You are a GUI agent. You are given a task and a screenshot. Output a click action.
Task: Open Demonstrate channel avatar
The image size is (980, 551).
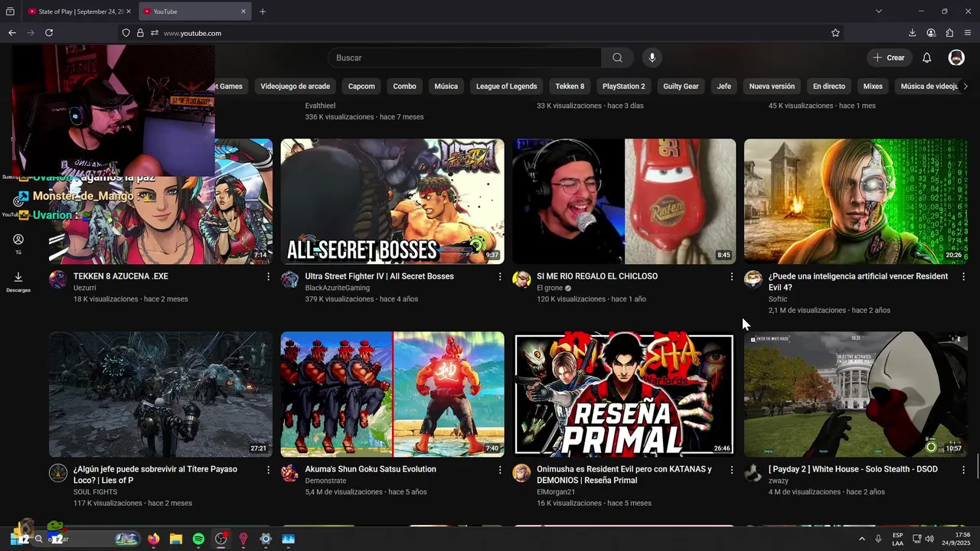[x=289, y=472]
